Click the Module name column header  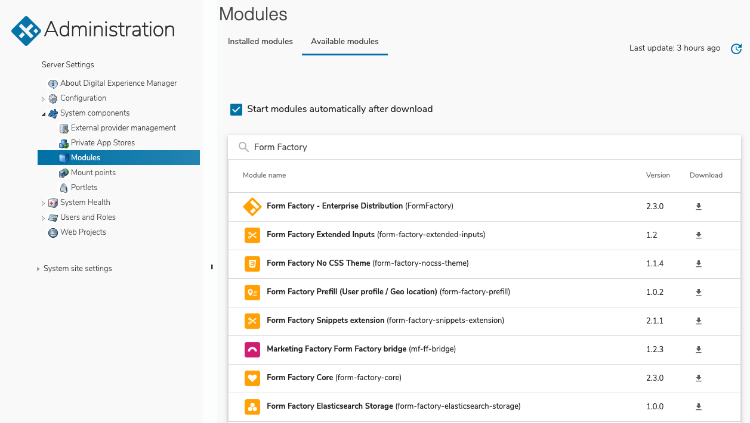[264, 176]
